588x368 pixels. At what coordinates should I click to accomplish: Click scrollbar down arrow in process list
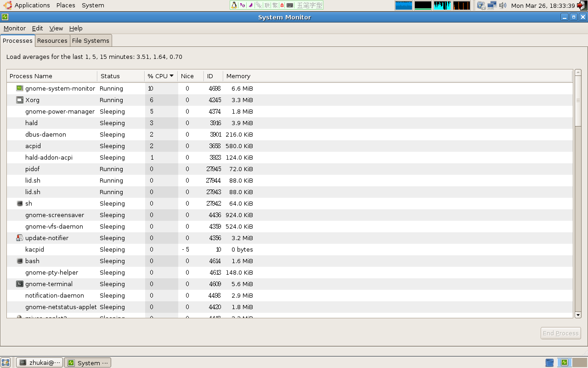(x=578, y=315)
